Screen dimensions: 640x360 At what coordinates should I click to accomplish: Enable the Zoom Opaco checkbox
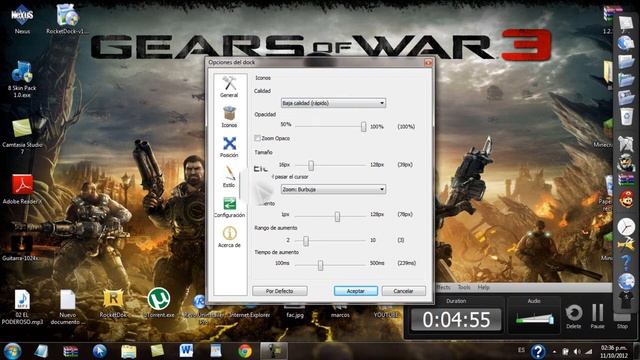point(258,138)
